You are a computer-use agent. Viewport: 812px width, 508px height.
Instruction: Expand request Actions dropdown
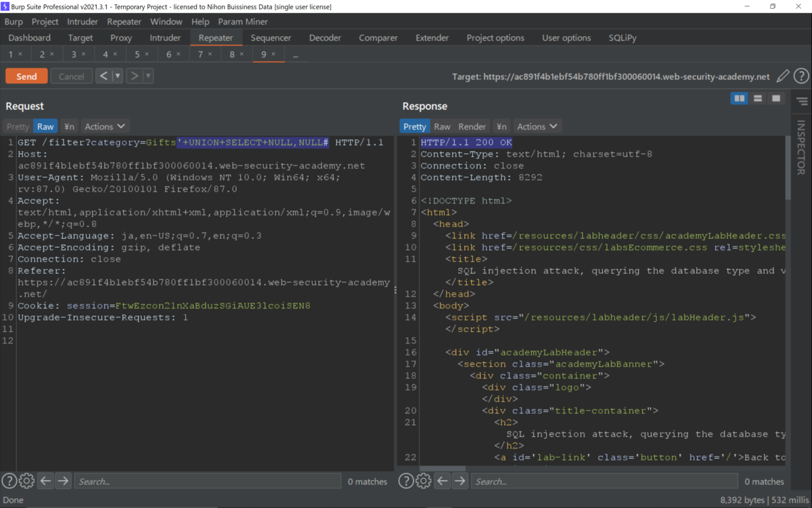(x=105, y=127)
